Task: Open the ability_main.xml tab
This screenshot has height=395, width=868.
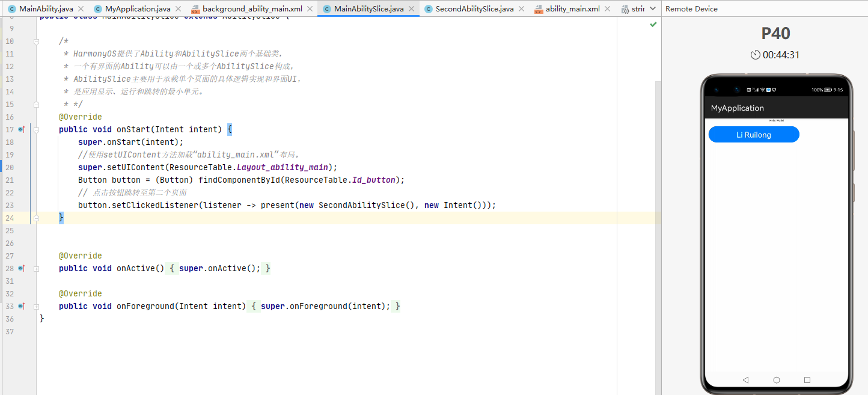Action: click(572, 9)
